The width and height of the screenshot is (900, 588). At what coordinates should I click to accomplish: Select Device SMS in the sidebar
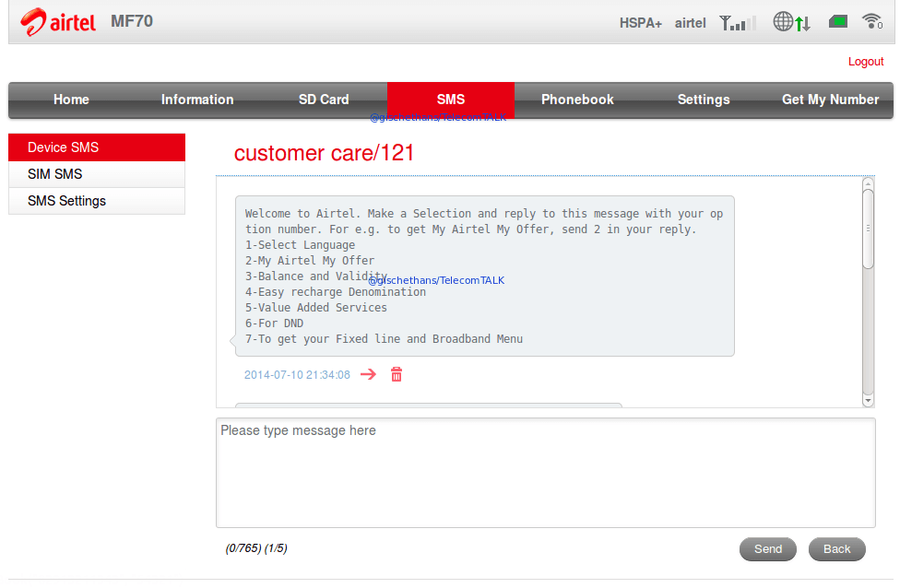tap(97, 147)
